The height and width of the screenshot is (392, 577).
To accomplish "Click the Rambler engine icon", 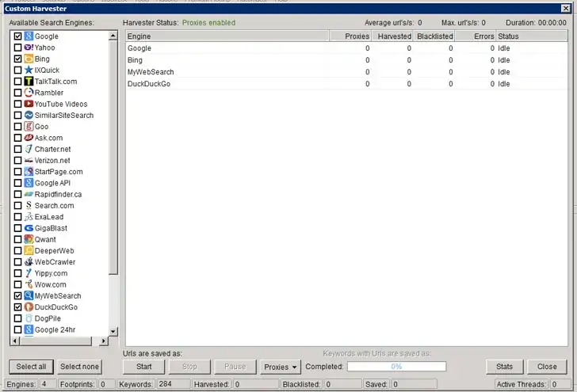I will [x=29, y=93].
